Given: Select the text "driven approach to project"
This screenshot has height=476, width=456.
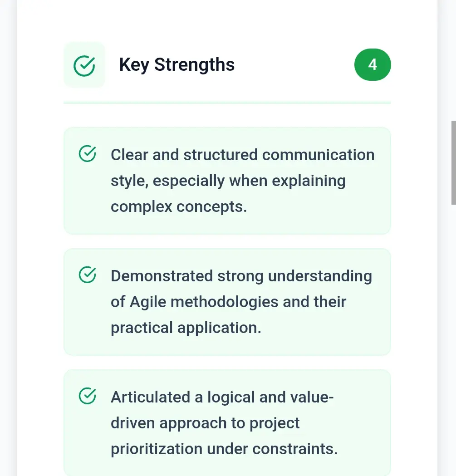Looking at the screenshot, I should coord(205,423).
